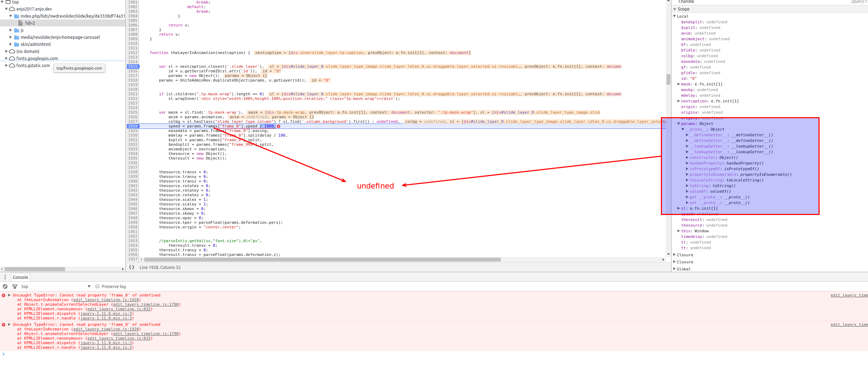868x371 pixels.
Task: Collapse the __proto__ Object entry
Action: coord(683,129)
